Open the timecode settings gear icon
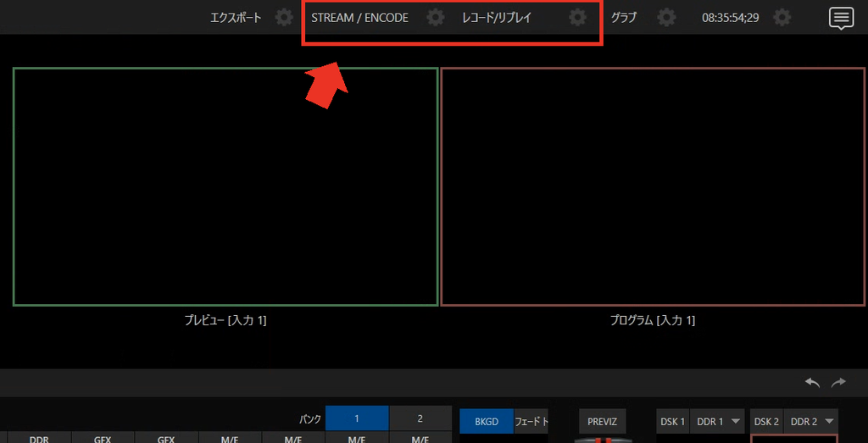Screen dimensions: 868x443 point(782,18)
